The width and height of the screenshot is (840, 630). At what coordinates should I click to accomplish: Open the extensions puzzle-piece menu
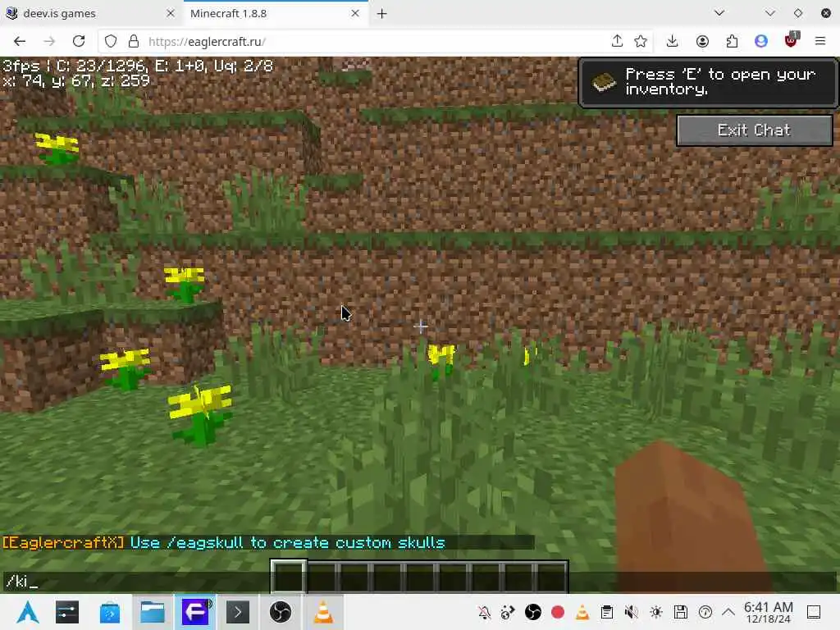click(732, 41)
